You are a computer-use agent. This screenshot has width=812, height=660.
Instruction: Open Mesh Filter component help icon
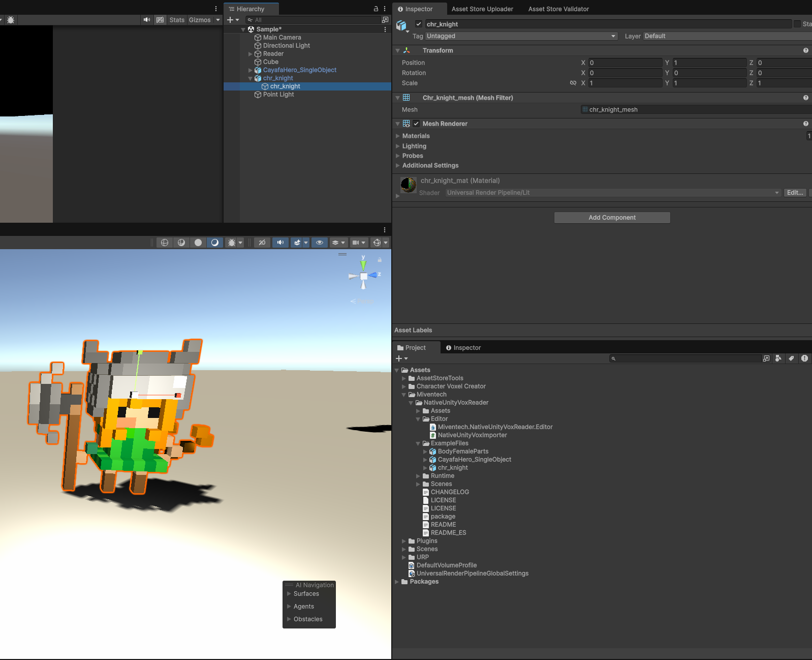pyautogui.click(x=806, y=98)
